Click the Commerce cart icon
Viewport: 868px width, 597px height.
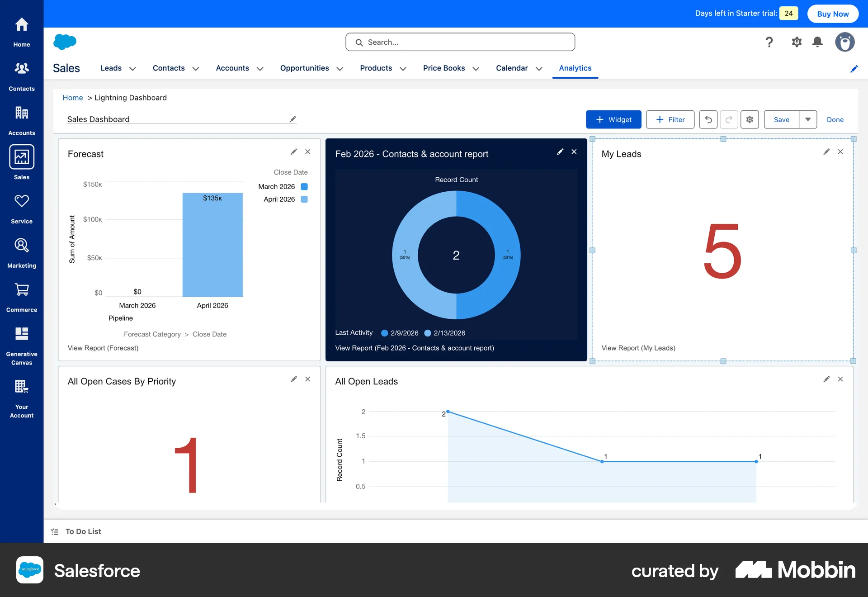pos(21,295)
